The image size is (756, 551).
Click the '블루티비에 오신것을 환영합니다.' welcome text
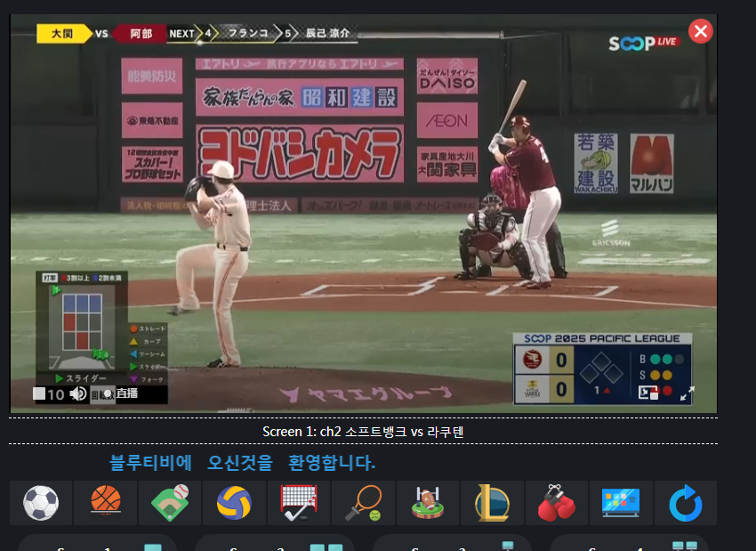(x=242, y=463)
